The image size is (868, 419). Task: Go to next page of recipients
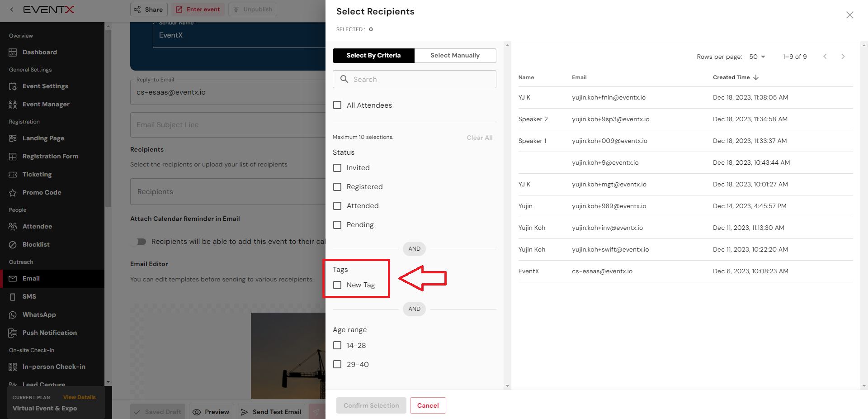[843, 57]
